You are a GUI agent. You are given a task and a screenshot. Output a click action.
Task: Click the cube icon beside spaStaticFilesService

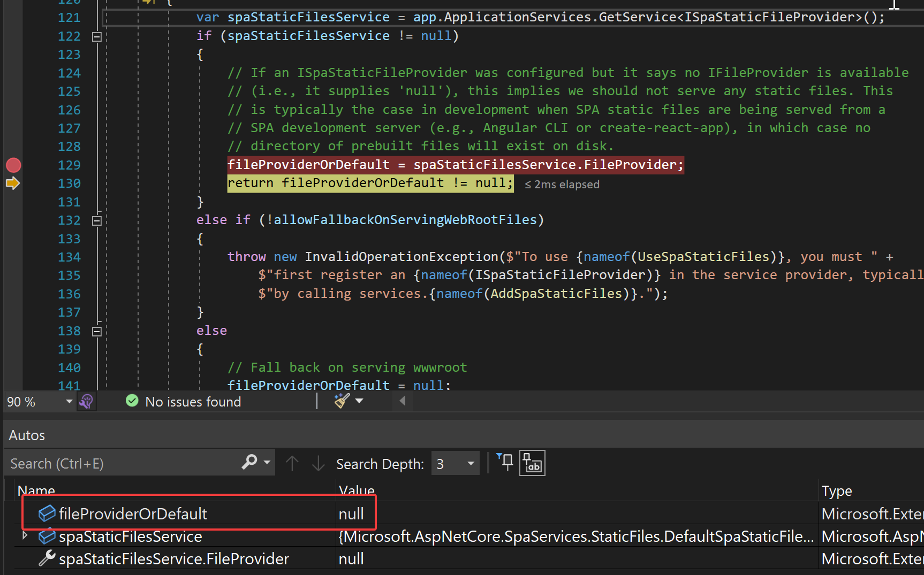pos(47,535)
